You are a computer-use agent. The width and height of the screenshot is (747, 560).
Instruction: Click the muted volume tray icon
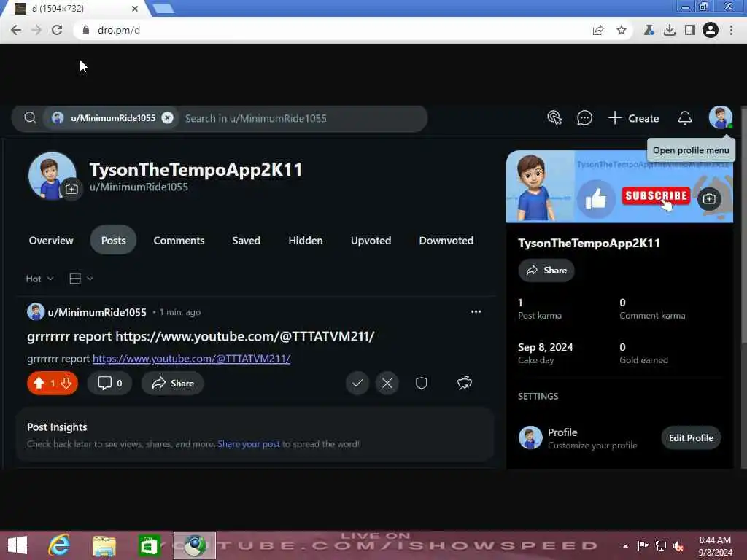[x=678, y=545]
